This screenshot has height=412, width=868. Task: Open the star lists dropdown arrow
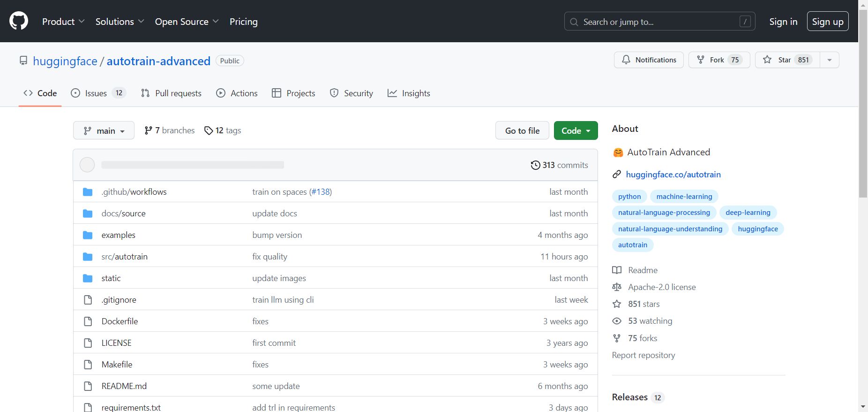pos(829,60)
